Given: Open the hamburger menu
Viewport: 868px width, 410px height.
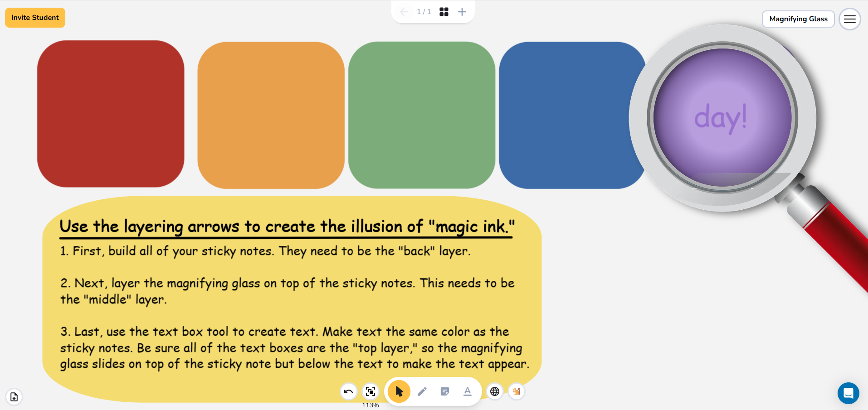Looking at the screenshot, I should pos(849,19).
